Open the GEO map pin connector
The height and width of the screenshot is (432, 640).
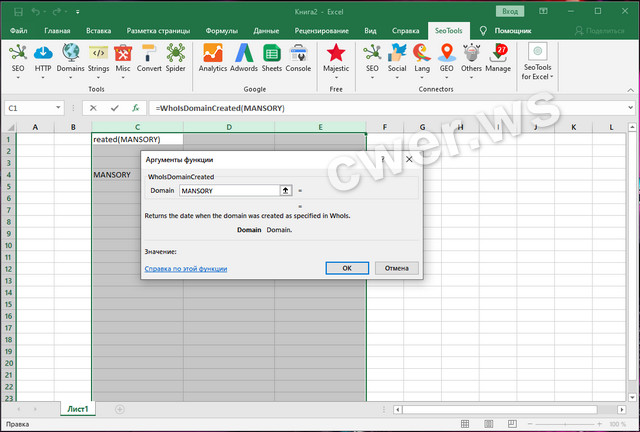point(447,60)
